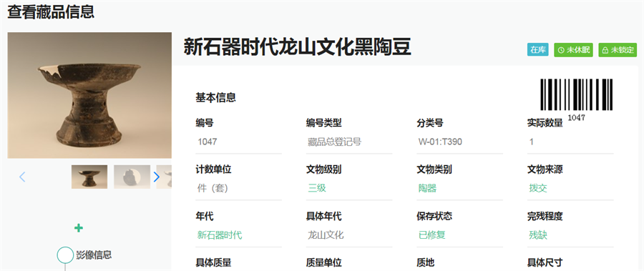Open the large black pottery photo
This screenshot has height=271, width=644.
pyautogui.click(x=89, y=95)
